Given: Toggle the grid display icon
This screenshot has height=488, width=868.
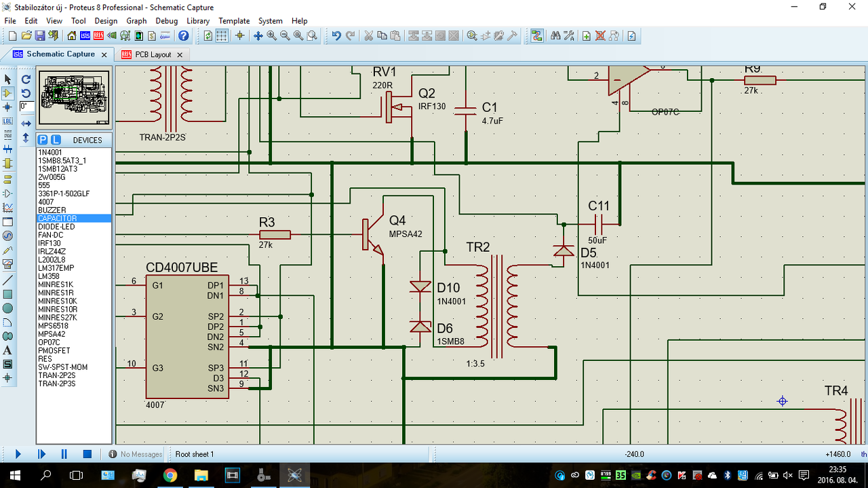Looking at the screenshot, I should 222,36.
